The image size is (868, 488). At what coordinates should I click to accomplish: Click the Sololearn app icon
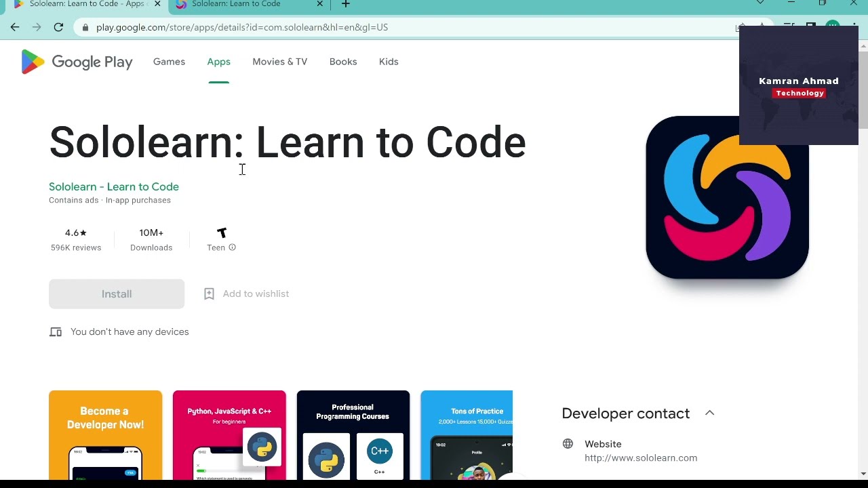click(x=726, y=198)
